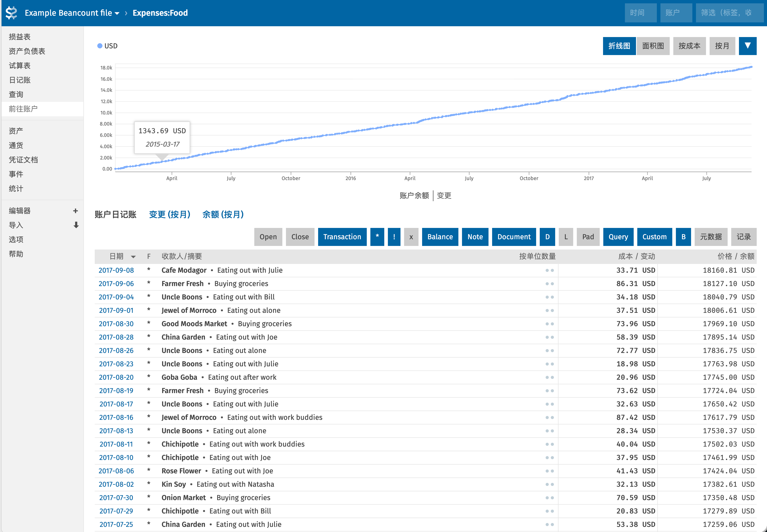Viewport: 767px width, 532px height.
Task: Toggle the x flagged transactions filter
Action: (x=411, y=237)
